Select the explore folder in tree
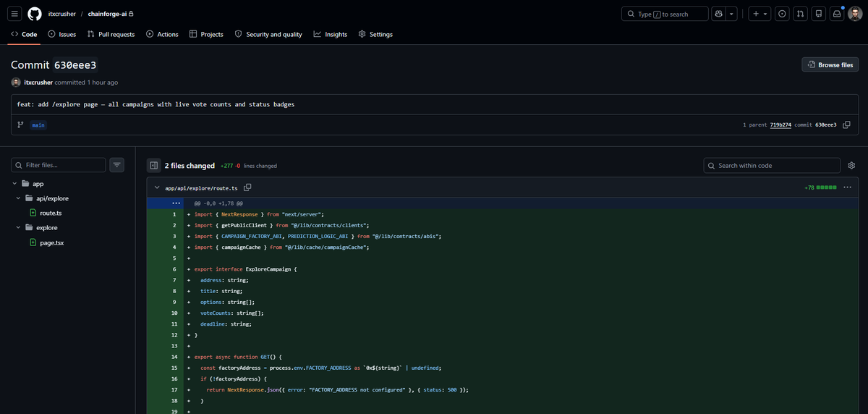Viewport: 868px width, 414px height. (47, 227)
